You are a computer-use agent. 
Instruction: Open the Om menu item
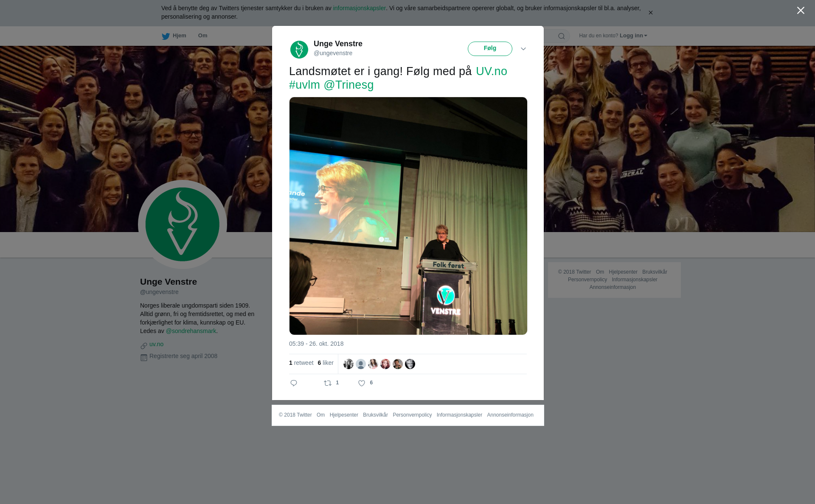[x=202, y=36]
